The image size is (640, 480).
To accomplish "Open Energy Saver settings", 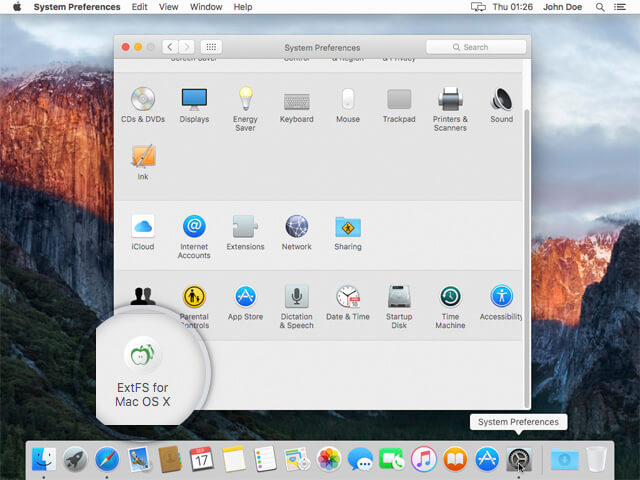I will point(245,99).
